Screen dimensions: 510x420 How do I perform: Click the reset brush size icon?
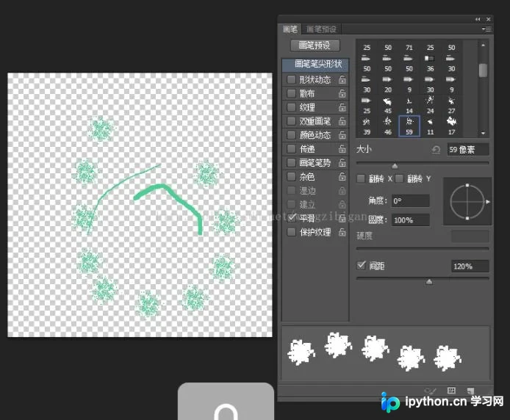[436, 150]
